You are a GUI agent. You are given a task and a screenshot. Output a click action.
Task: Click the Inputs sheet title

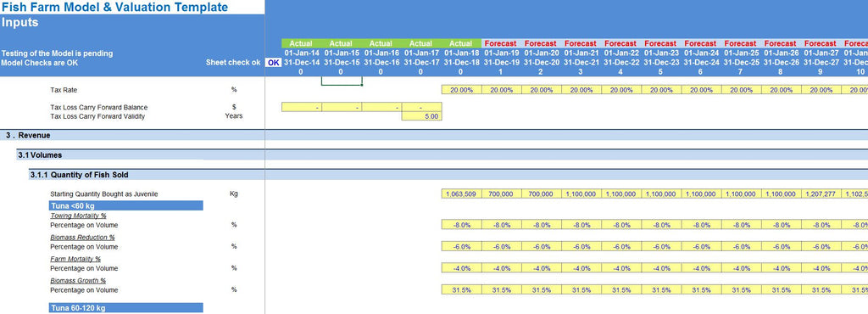[20, 22]
